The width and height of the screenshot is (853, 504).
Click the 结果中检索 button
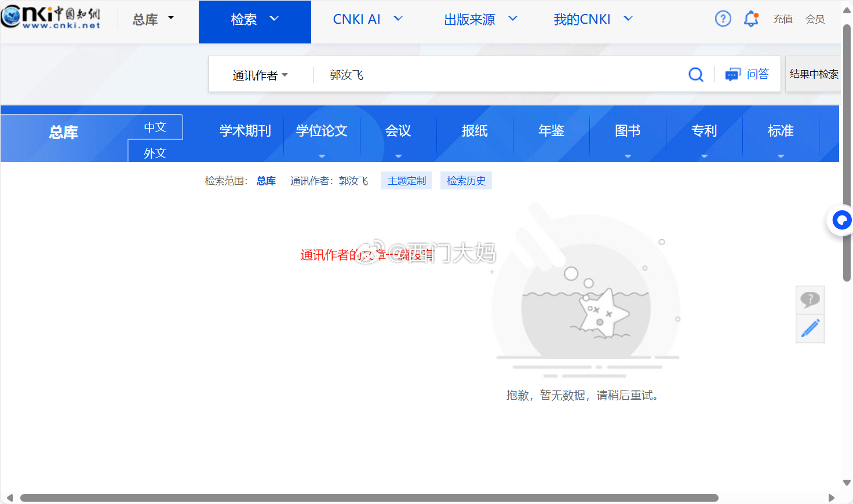point(814,74)
